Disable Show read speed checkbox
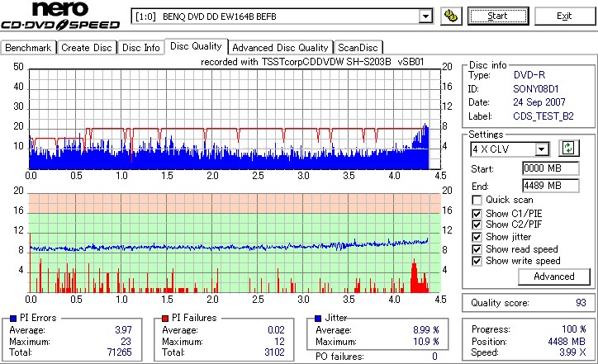 477,249
